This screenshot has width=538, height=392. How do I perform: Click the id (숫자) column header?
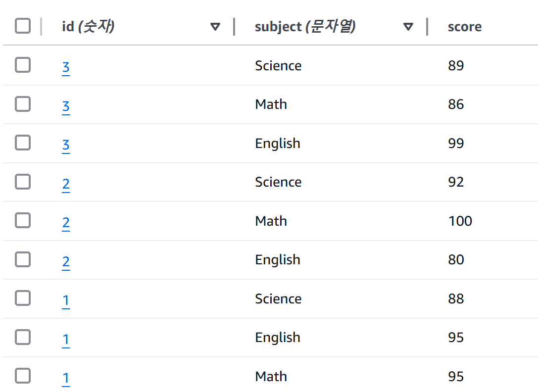[88, 26]
